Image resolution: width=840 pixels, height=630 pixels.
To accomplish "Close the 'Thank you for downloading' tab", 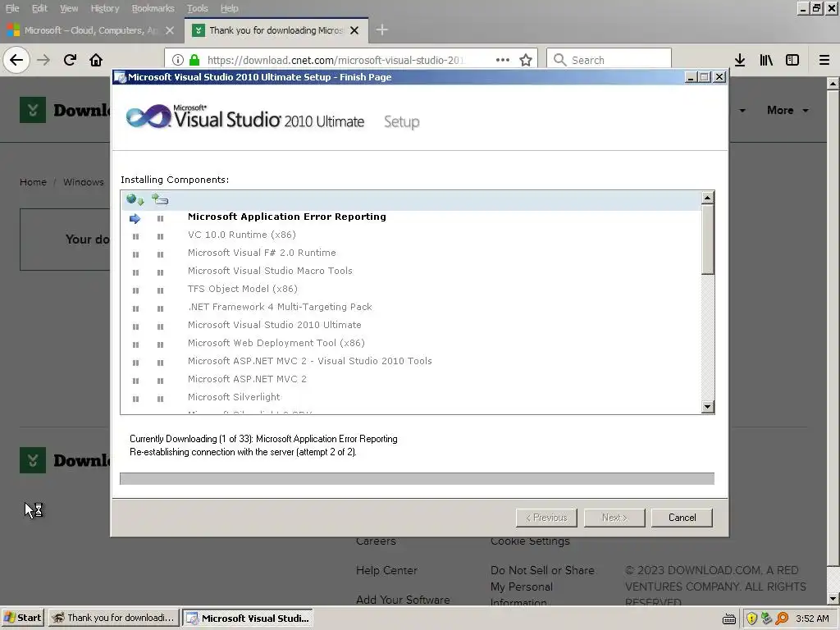I will [x=354, y=30].
